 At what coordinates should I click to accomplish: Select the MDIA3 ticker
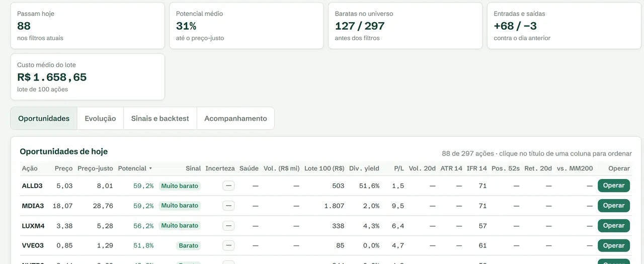pyautogui.click(x=33, y=206)
